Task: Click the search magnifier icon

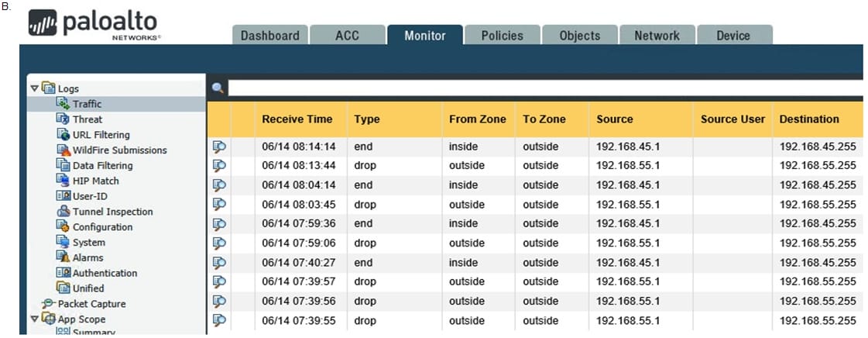Action: pyautogui.click(x=218, y=88)
